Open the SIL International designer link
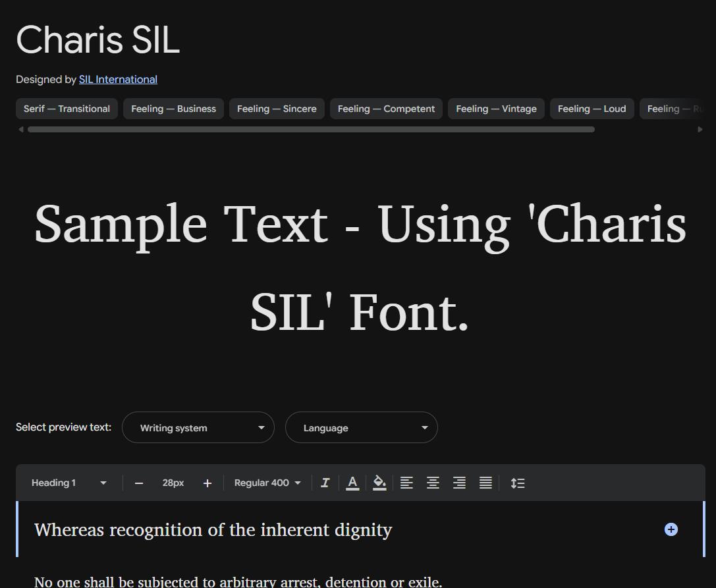The height and width of the screenshot is (588, 716). (118, 80)
